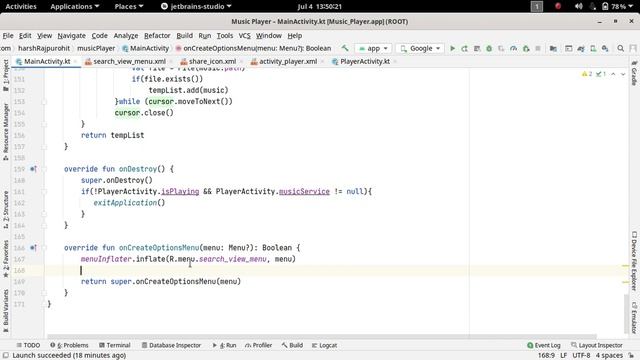Click the Make Project hammer icon
Viewport: 640px width, 360px height.
click(x=345, y=48)
